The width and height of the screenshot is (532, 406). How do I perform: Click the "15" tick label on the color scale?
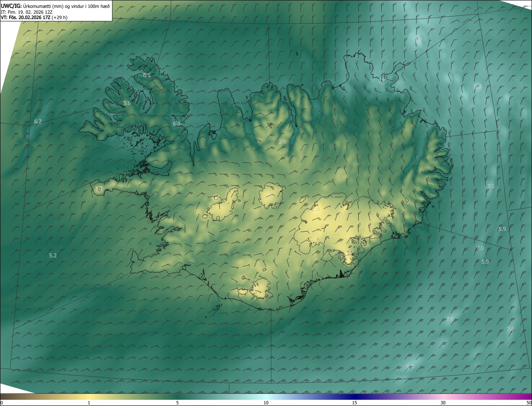pos(355,403)
